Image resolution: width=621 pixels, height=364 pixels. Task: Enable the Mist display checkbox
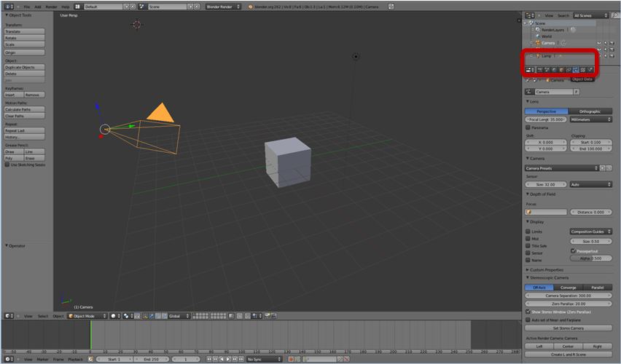[x=528, y=239]
